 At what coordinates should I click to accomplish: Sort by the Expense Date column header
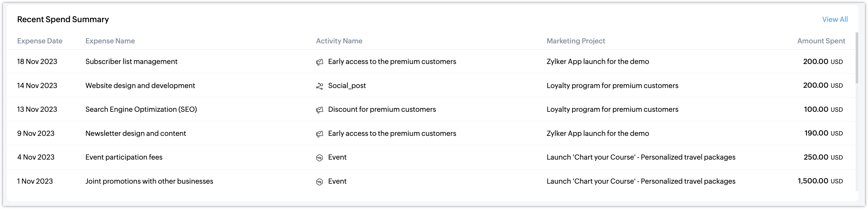(40, 41)
